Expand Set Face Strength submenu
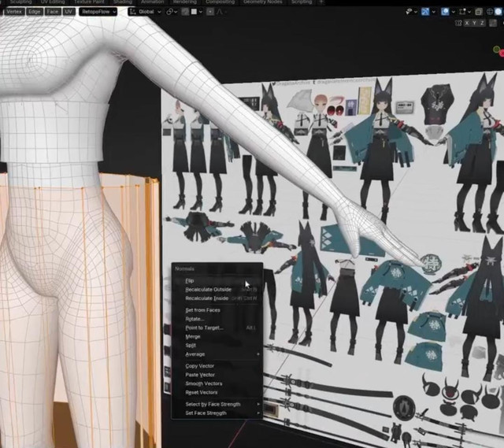The width and height of the screenshot is (504, 448). pyautogui.click(x=217, y=413)
